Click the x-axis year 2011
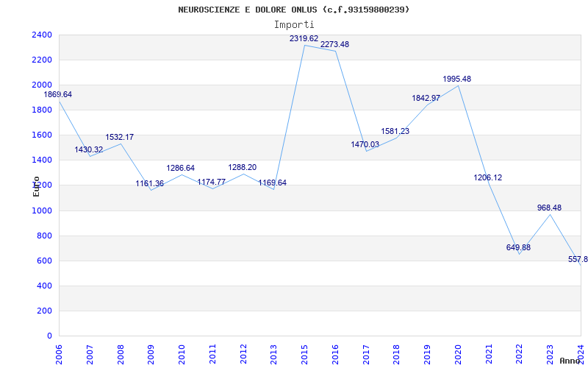Viewport: 588px width, 368px height. 212,355
